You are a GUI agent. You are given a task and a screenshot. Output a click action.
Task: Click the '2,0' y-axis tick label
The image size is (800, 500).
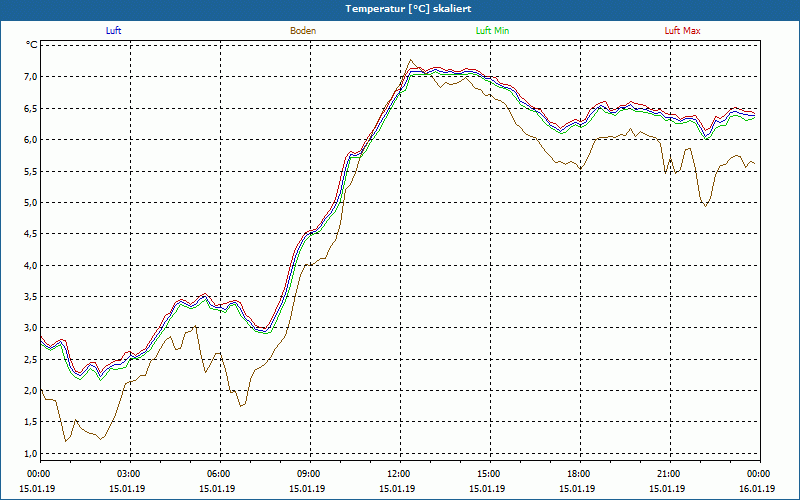(x=31, y=390)
